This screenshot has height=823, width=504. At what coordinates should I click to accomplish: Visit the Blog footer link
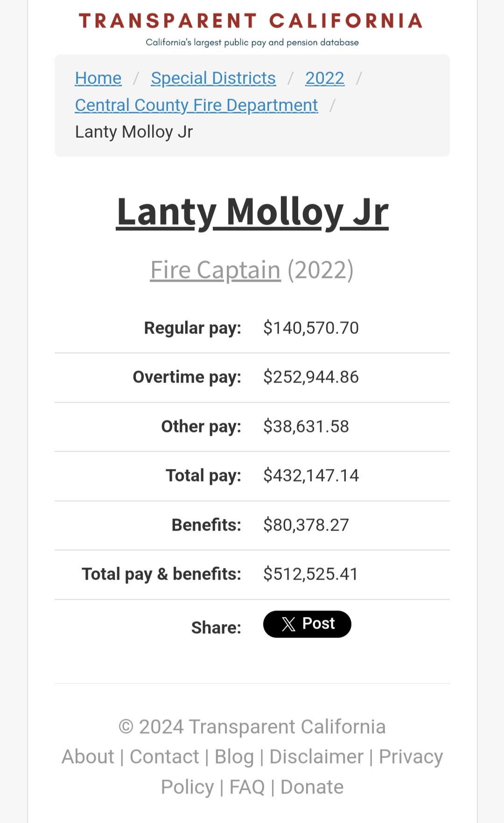[x=234, y=757]
